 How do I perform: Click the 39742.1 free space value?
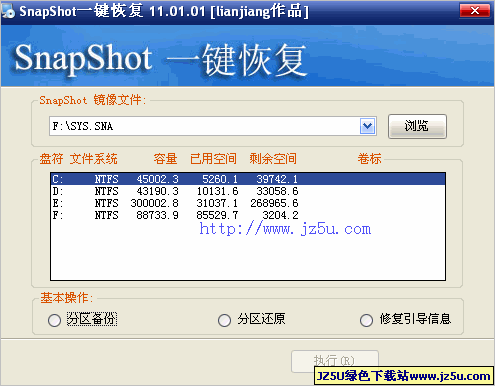click(x=277, y=179)
